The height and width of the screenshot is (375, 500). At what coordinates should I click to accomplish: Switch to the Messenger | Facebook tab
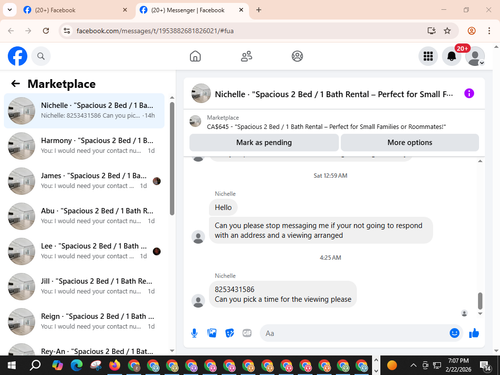187,10
